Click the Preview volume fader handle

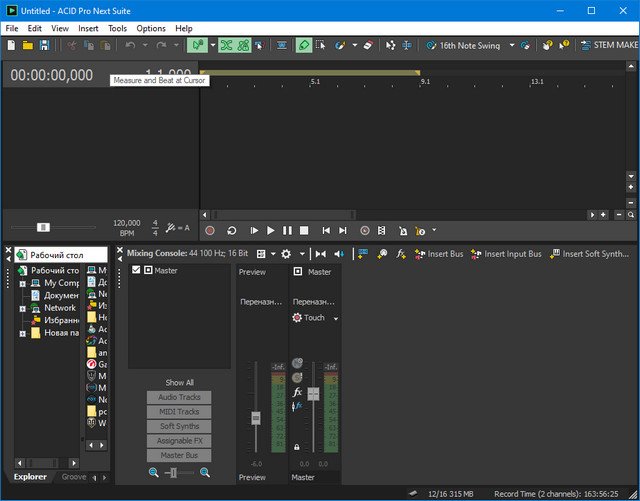pyautogui.click(x=256, y=417)
